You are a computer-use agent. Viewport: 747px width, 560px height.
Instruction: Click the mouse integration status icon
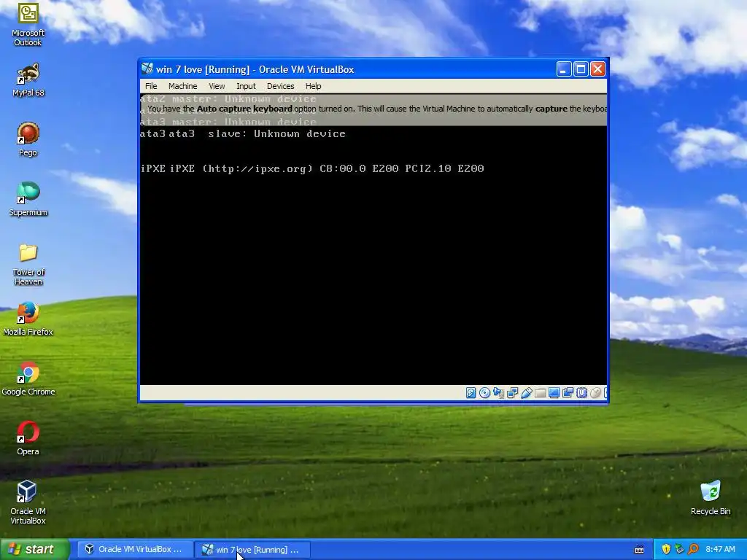click(595, 393)
